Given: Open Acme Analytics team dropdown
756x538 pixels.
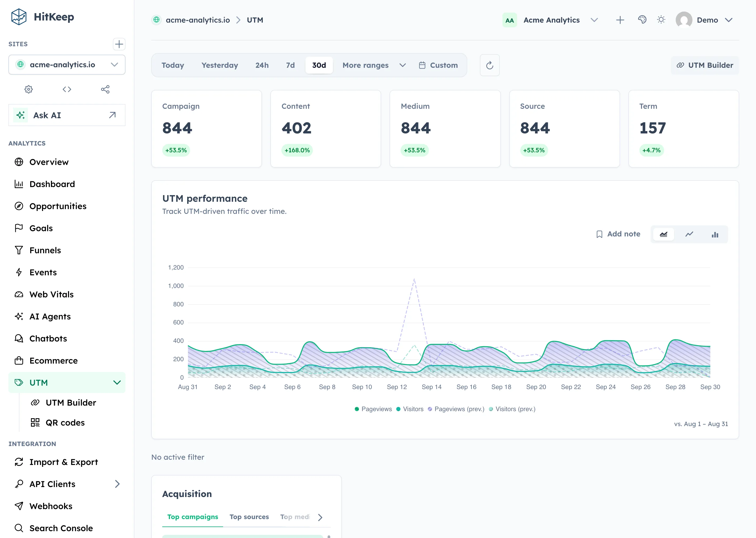Looking at the screenshot, I should pos(594,20).
